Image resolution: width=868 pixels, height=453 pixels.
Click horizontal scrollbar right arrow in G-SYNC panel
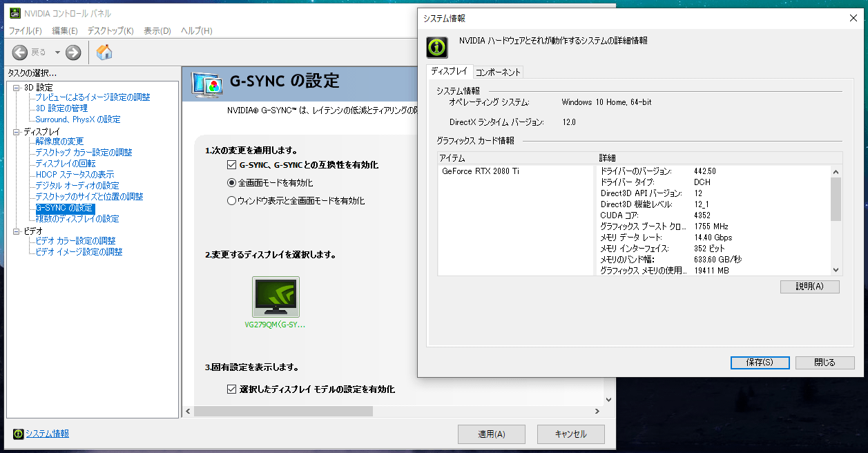(597, 411)
